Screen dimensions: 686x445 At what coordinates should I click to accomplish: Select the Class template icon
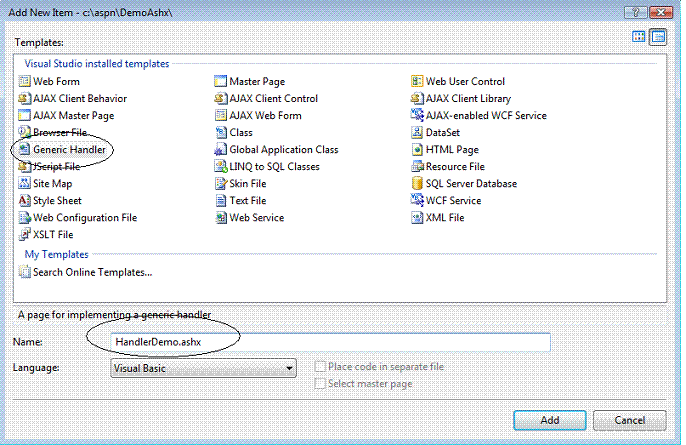click(x=220, y=132)
